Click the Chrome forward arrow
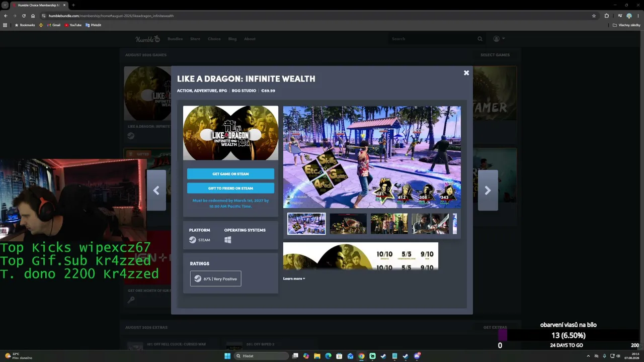Viewport: 644px width, 362px height. coord(15,16)
